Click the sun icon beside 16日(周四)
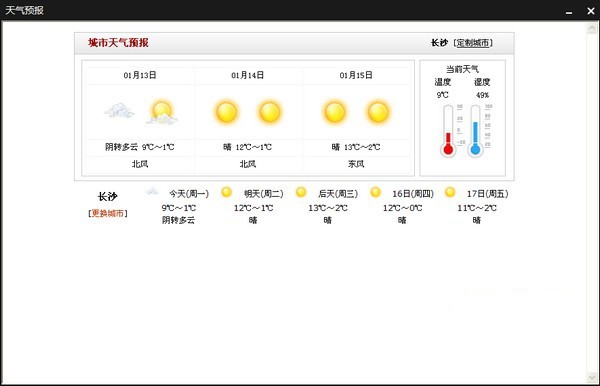The image size is (600, 386). pyautogui.click(x=376, y=192)
